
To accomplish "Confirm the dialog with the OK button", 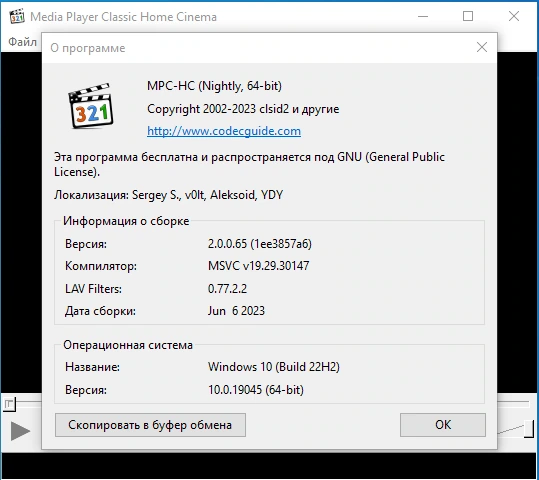I will click(443, 425).
